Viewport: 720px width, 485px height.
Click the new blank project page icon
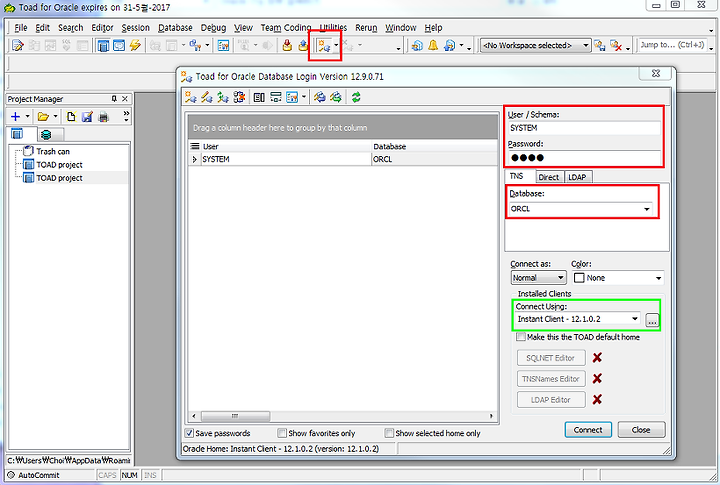click(x=71, y=117)
